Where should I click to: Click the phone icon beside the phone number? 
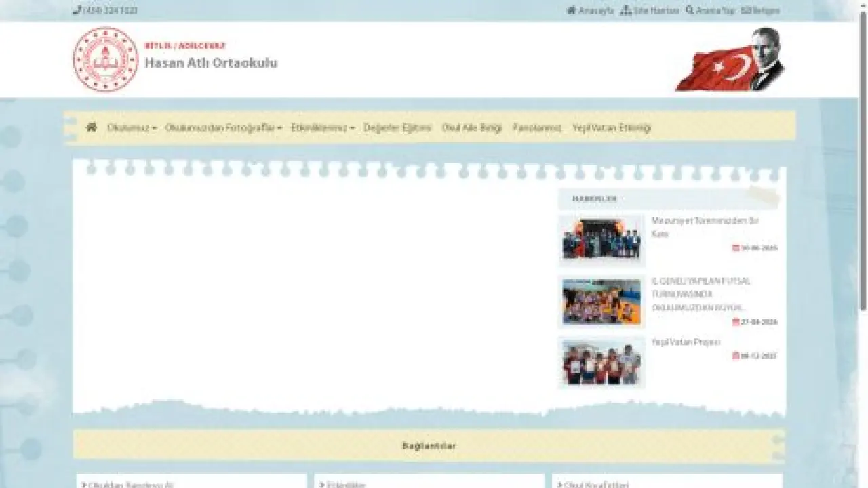[x=76, y=11]
